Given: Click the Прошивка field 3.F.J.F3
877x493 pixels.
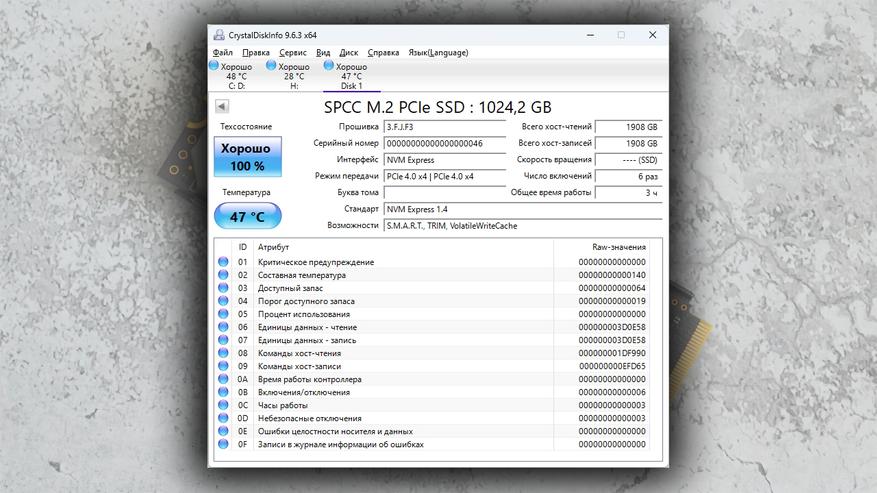Looking at the screenshot, I should [x=445, y=127].
